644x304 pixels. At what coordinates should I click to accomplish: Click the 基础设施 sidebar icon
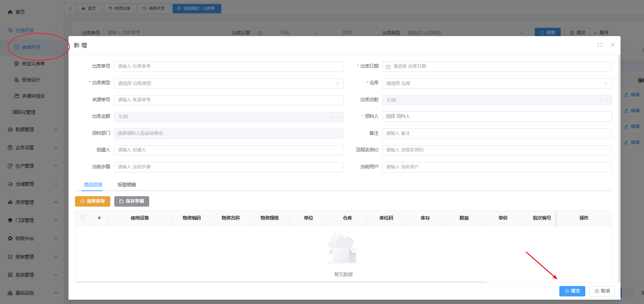[10, 293]
